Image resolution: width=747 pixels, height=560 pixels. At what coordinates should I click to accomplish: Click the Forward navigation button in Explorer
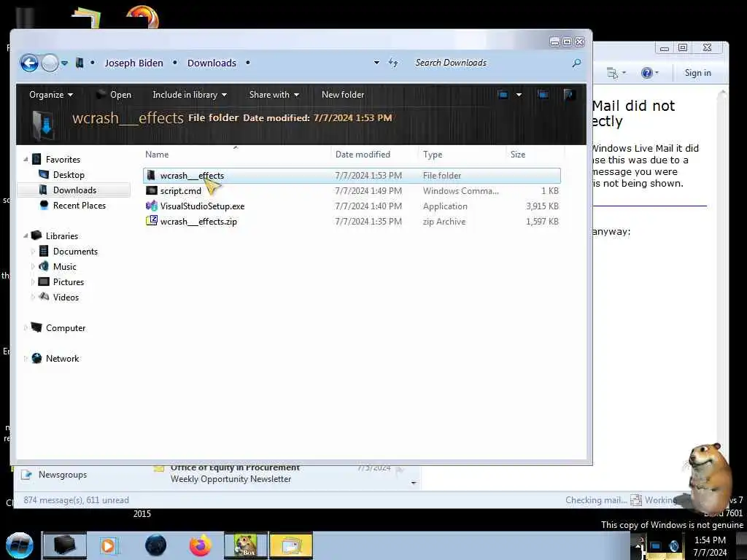click(x=50, y=63)
